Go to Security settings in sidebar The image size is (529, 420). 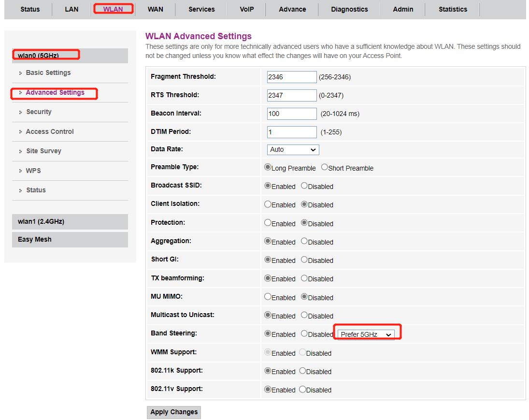39,112
